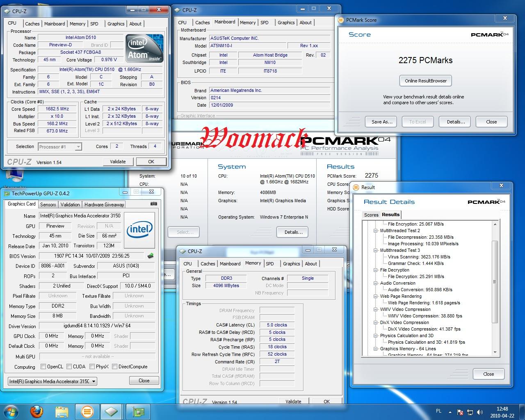Screen dimensions: 525x420
Task: Open the Windows Start menu orb
Action: click(11, 411)
